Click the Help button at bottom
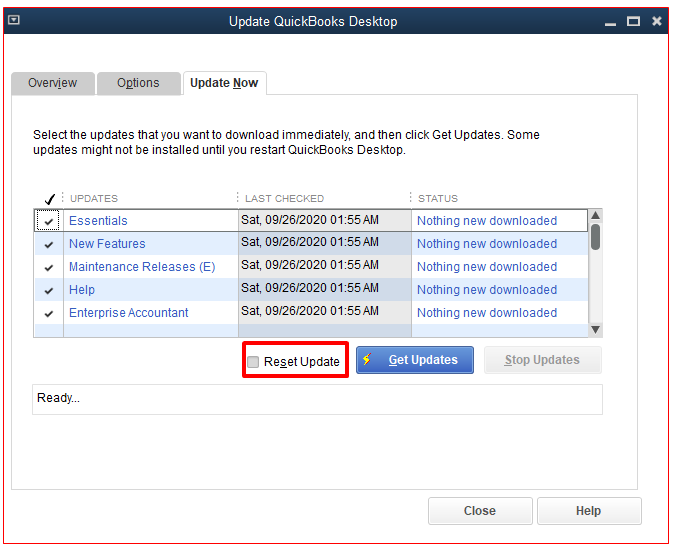Viewport: 677px width, 548px height. coord(589,511)
